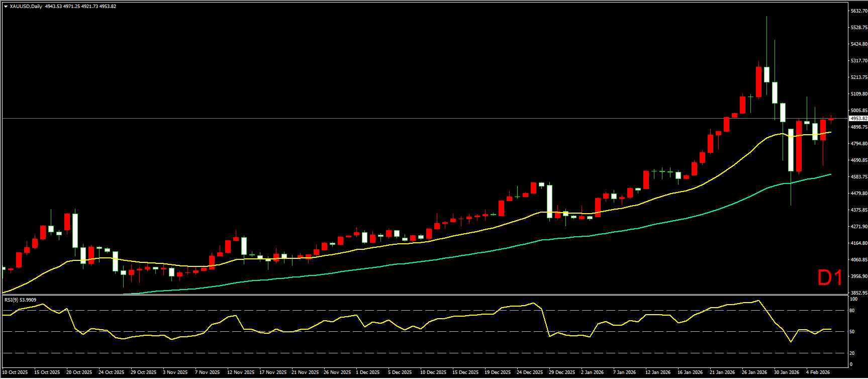Select the 10 Oct 2025 date marker
This screenshot has height=379, width=868.
15,372
